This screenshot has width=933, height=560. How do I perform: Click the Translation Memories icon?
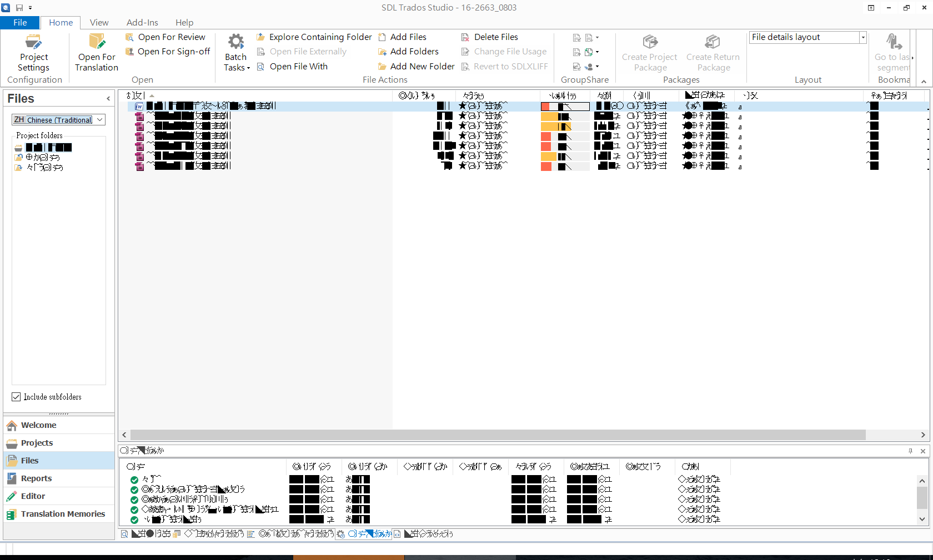click(x=12, y=514)
